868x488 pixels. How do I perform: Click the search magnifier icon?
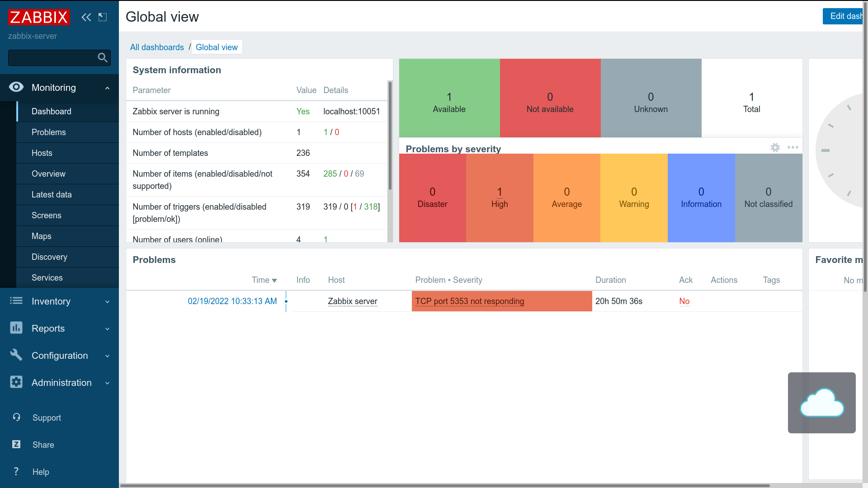coord(103,57)
